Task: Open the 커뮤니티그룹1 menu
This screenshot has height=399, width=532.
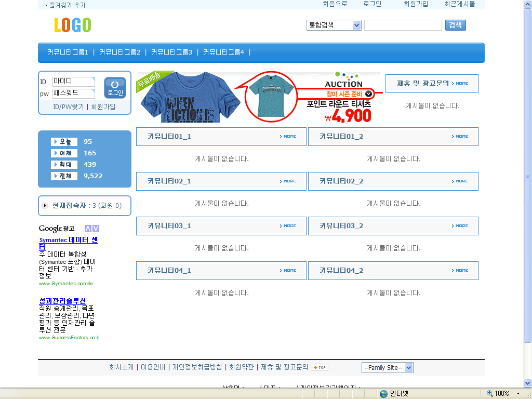Action: 68,52
